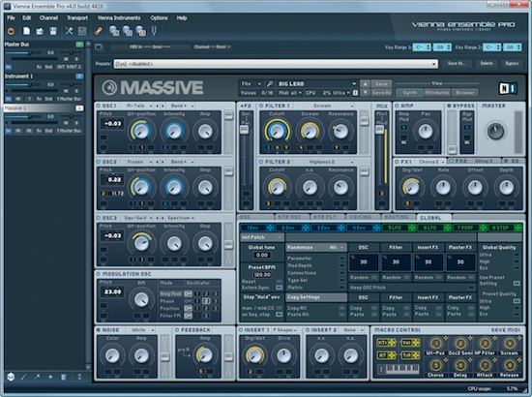This screenshot has width=532, height=397.
Task: Open the Vienna Instruments menu
Action: click(x=119, y=18)
